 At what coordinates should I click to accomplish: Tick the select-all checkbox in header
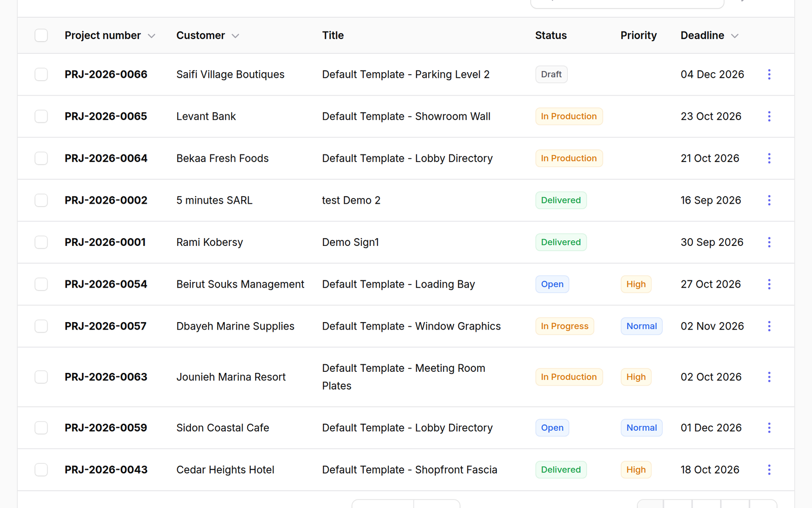41,36
